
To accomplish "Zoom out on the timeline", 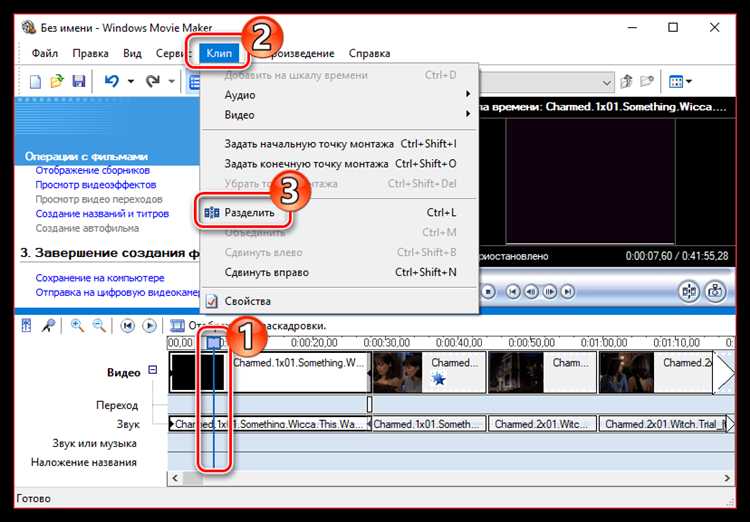I will point(99,326).
